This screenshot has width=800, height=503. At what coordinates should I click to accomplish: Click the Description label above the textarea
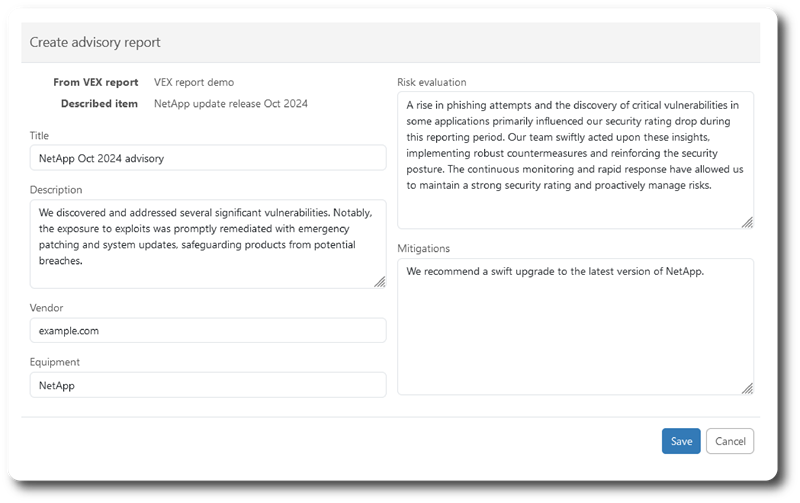pyautogui.click(x=56, y=190)
